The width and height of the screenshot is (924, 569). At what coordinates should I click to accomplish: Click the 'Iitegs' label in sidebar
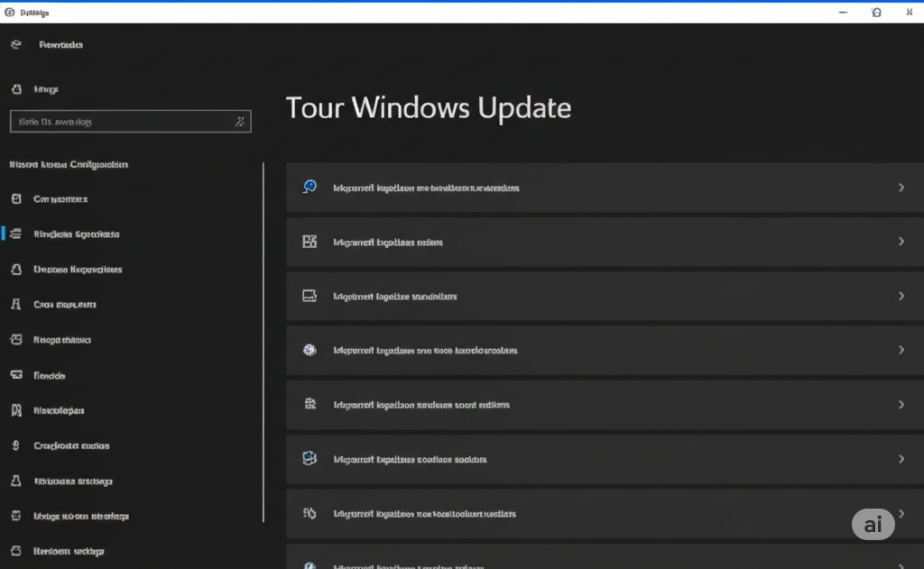[x=46, y=89]
